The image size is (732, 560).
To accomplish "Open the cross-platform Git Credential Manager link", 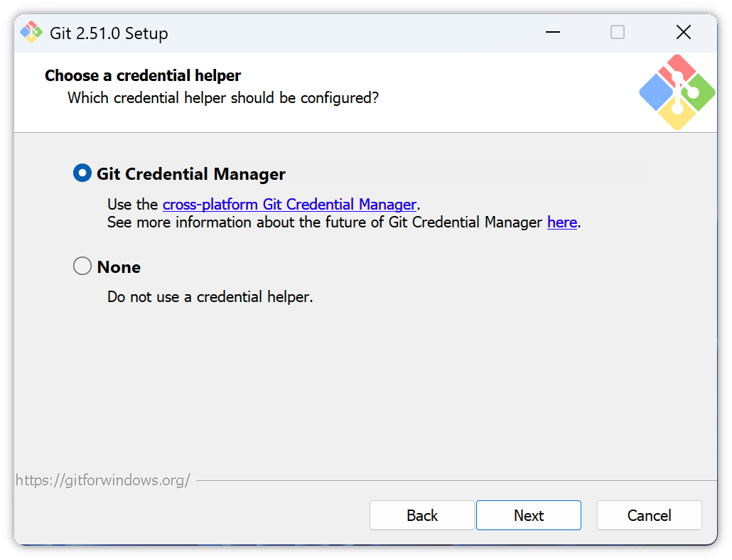I will 289,205.
